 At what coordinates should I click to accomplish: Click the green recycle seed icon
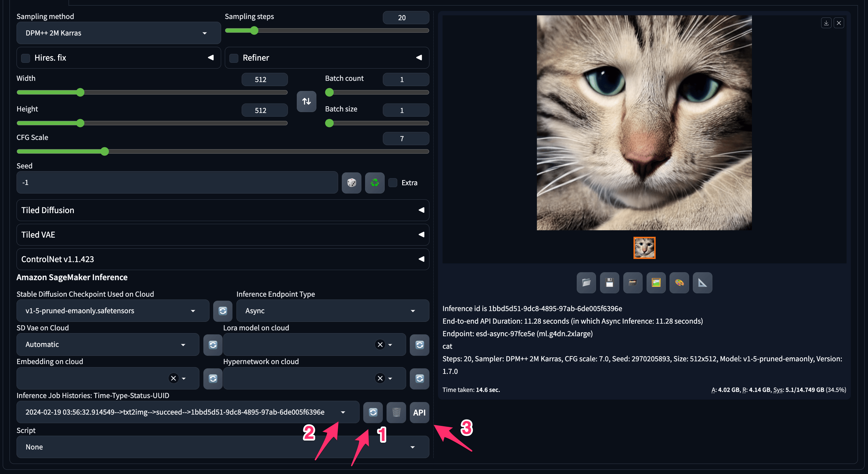pos(375,182)
